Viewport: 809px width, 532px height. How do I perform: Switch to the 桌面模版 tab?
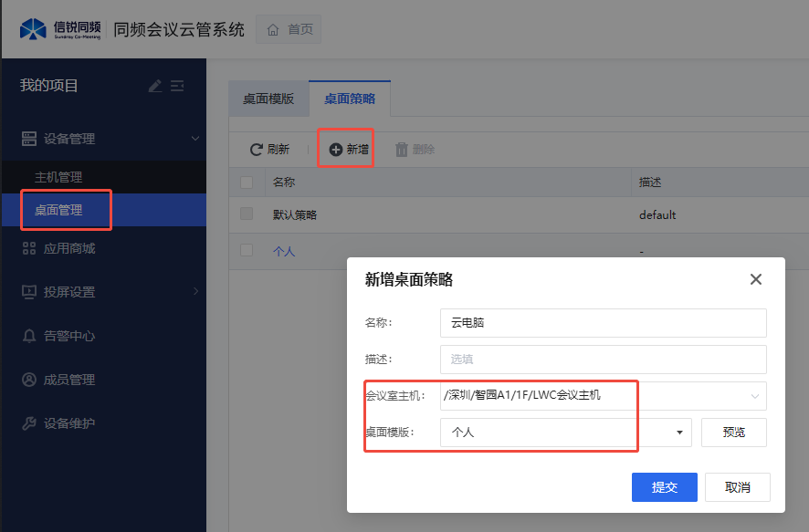268,99
